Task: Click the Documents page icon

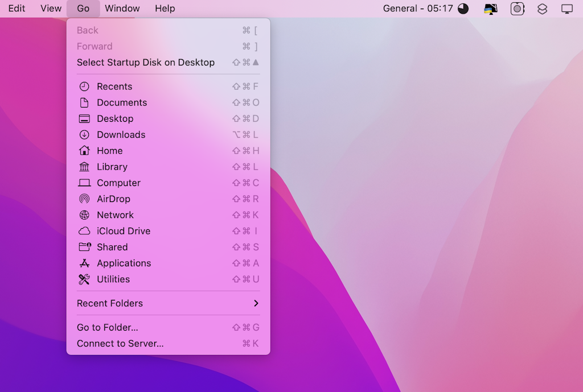Action: pos(84,102)
